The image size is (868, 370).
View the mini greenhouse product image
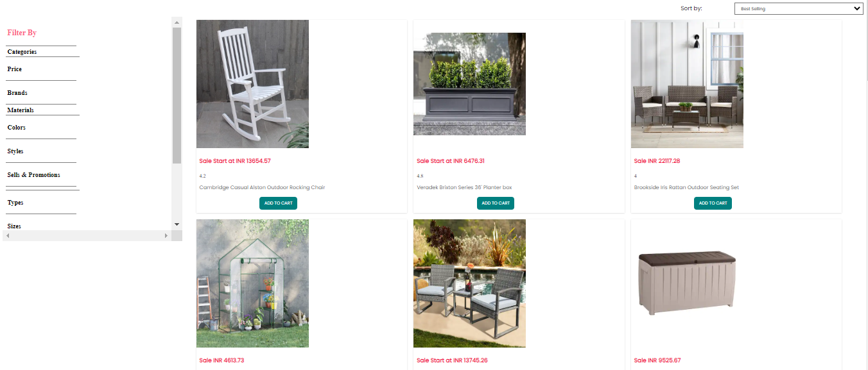(x=252, y=283)
